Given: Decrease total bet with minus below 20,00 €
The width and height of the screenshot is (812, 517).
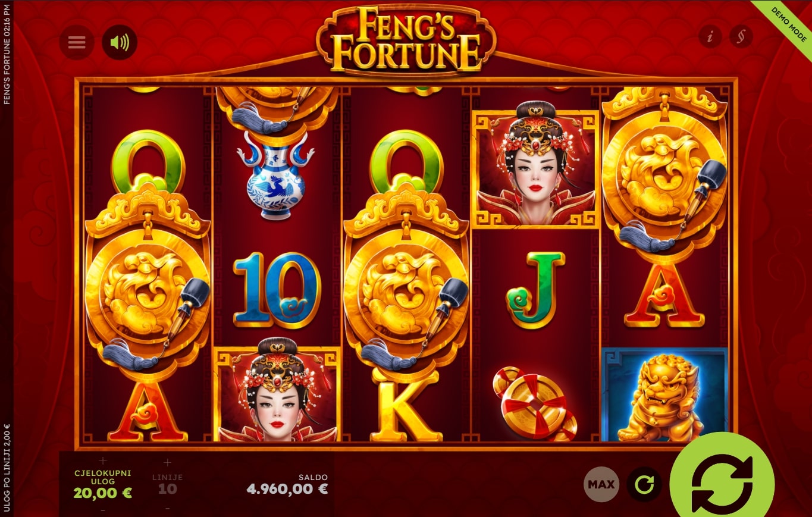Looking at the screenshot, I should point(103,510).
